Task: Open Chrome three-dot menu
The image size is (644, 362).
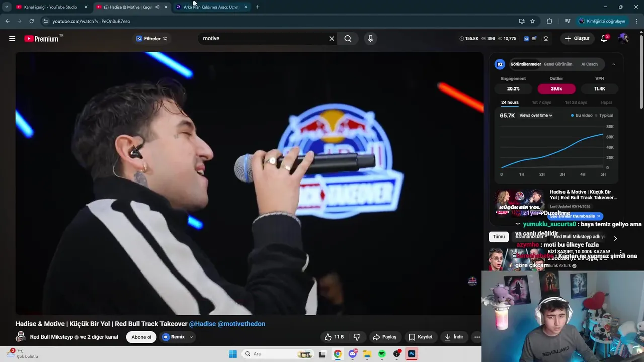Action: (x=637, y=21)
